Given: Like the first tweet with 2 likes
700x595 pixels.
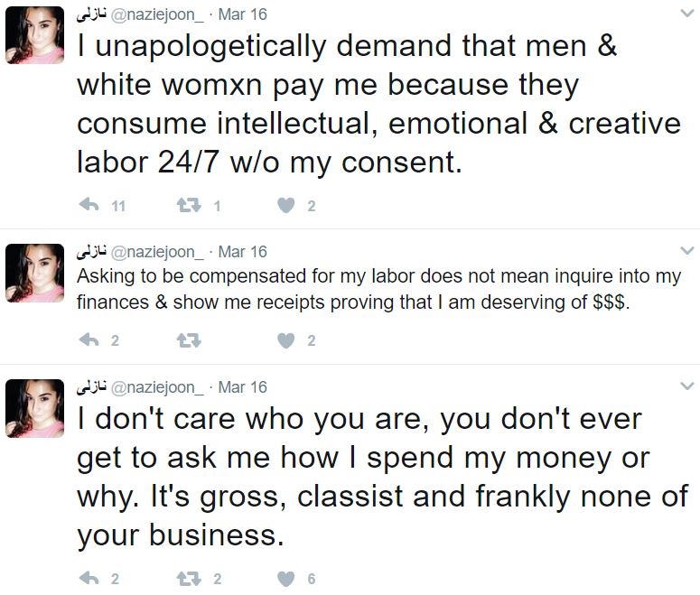Looking at the screenshot, I should tap(286, 206).
